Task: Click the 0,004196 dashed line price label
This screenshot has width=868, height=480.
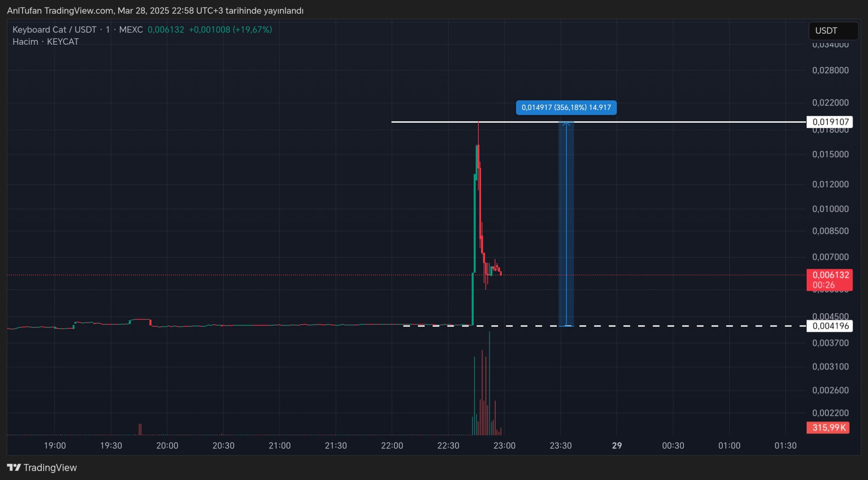Action: point(829,326)
